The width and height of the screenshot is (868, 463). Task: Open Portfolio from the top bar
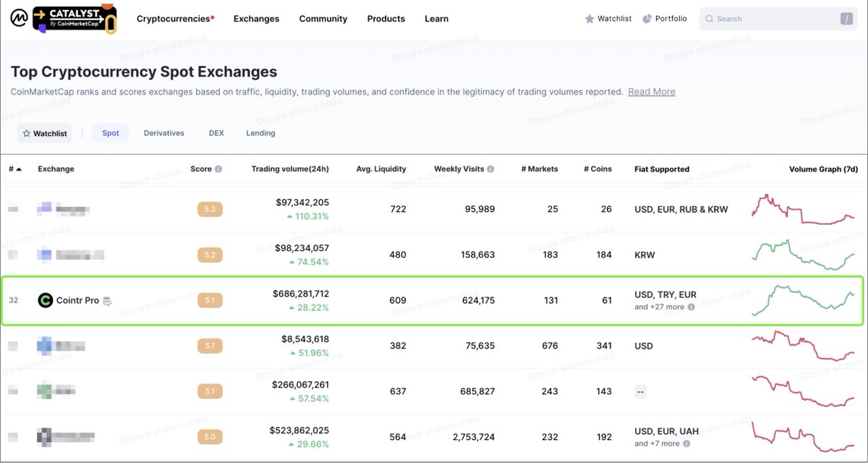pos(665,19)
